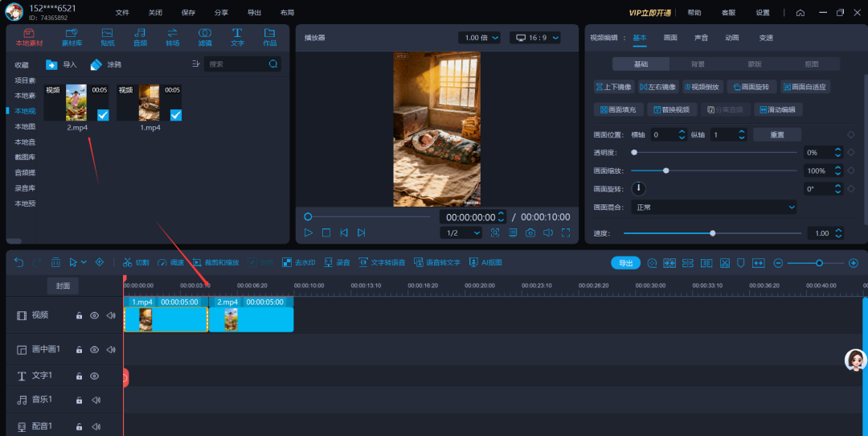The height and width of the screenshot is (436, 868).
Task: Click the 速度 speed slider handle
Action: pyautogui.click(x=712, y=233)
